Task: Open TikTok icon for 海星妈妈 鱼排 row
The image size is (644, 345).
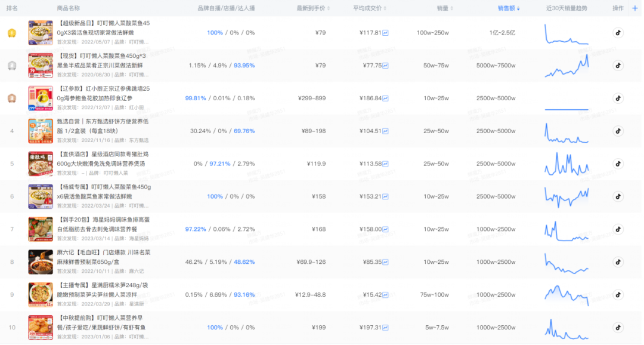Action: tap(620, 229)
